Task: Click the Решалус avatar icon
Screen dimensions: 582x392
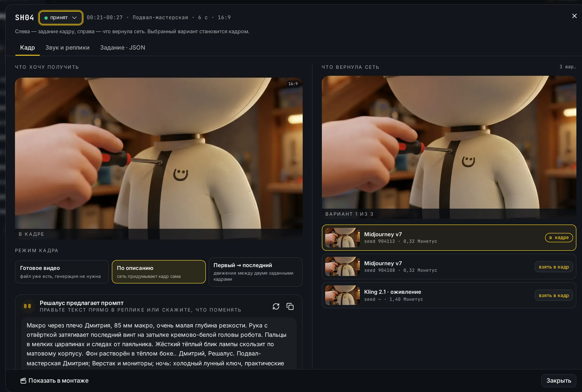Action: tap(27, 306)
